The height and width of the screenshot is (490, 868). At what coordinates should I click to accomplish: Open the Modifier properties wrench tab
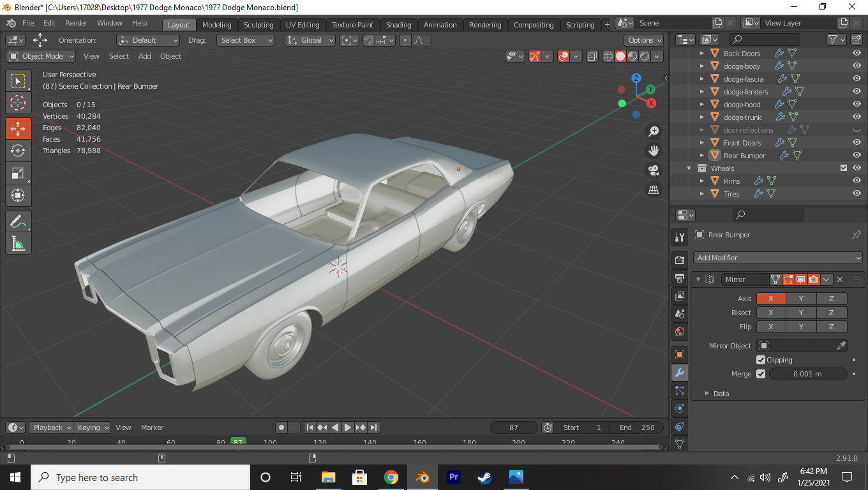(680, 373)
